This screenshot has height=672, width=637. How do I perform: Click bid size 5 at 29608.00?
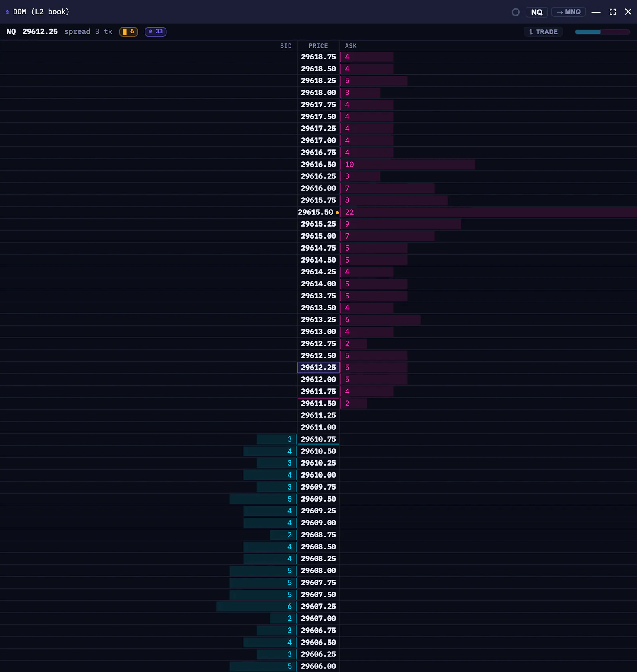pos(290,571)
